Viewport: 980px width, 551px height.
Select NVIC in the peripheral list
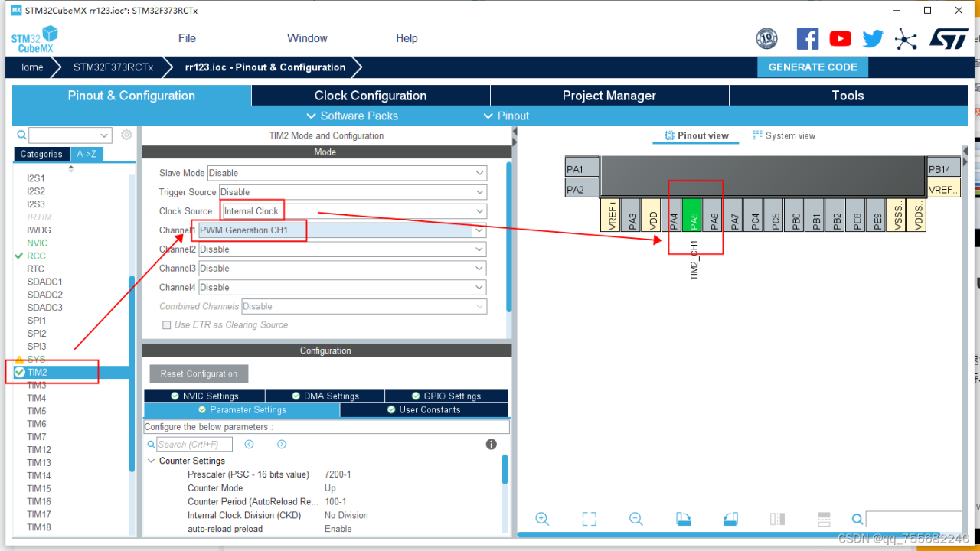pos(37,243)
